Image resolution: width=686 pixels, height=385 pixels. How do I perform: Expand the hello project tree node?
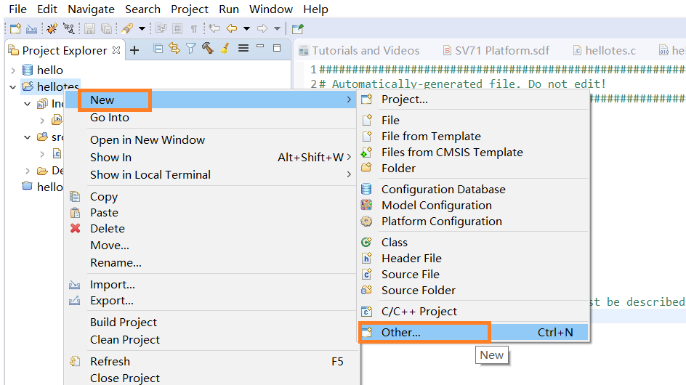13,70
